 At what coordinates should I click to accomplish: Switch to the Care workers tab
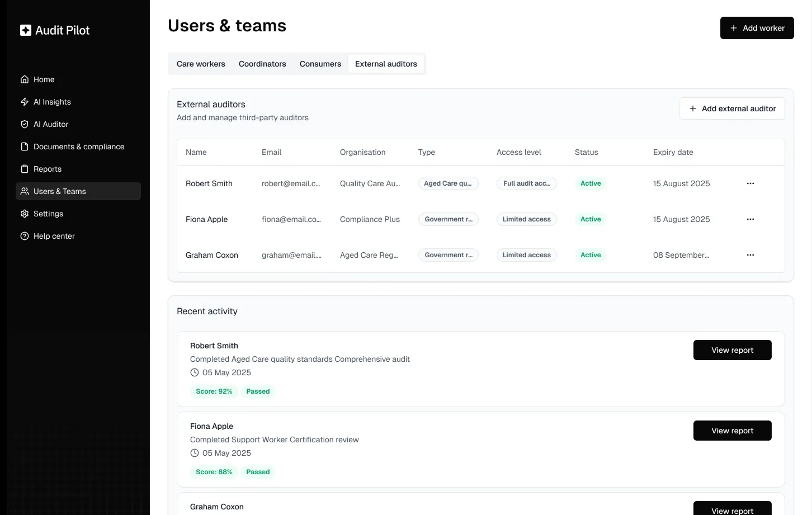201,64
